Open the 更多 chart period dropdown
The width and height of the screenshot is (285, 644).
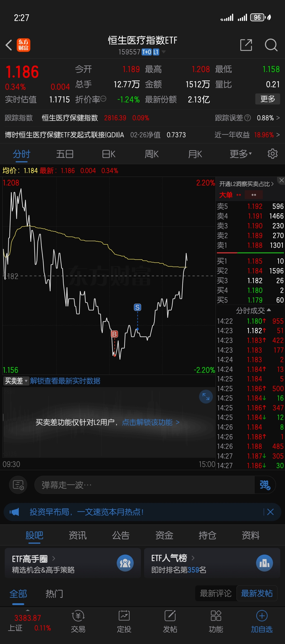(x=241, y=154)
